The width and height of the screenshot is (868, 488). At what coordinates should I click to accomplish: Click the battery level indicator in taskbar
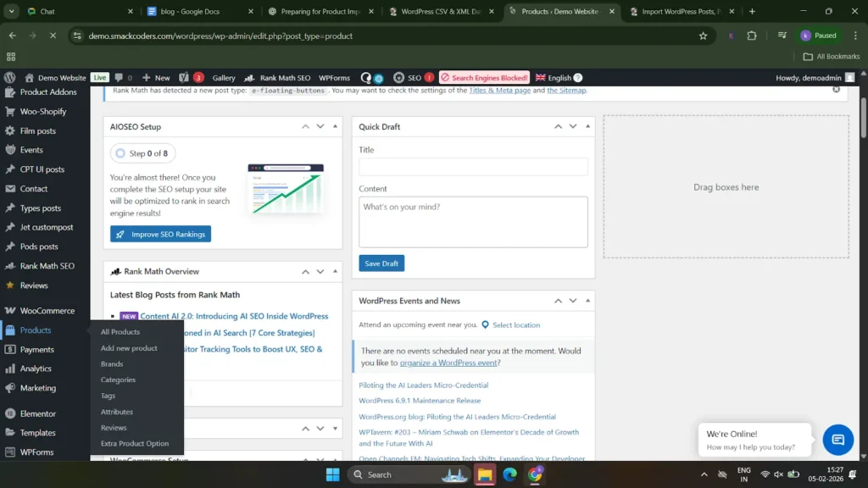(794, 474)
